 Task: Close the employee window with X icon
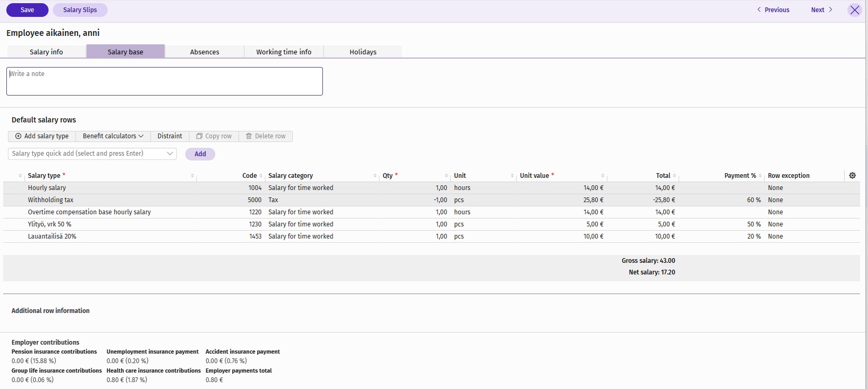[855, 10]
